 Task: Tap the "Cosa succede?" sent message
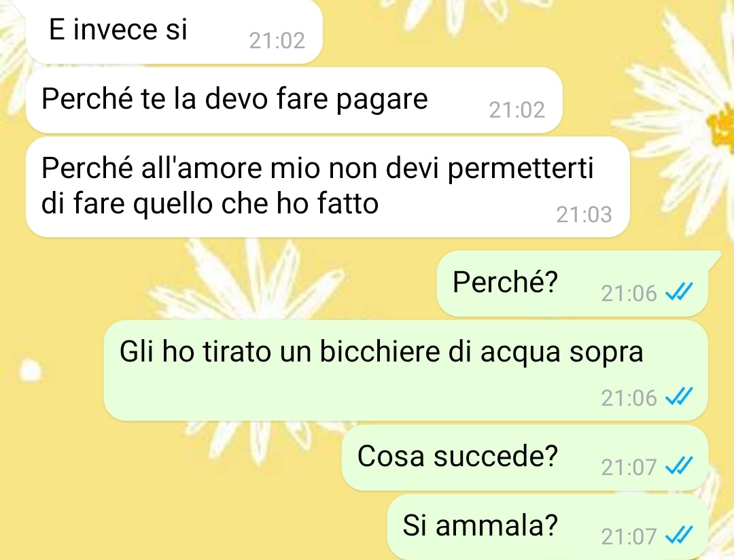click(525, 457)
